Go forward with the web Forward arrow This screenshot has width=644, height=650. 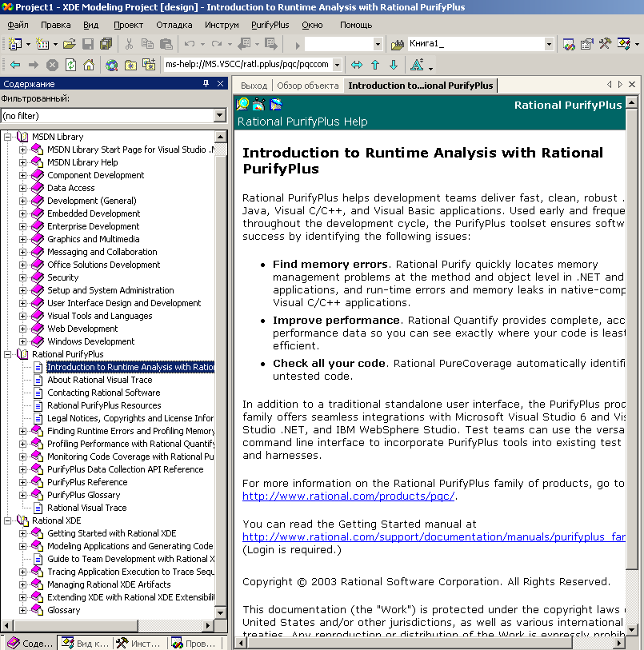34,65
